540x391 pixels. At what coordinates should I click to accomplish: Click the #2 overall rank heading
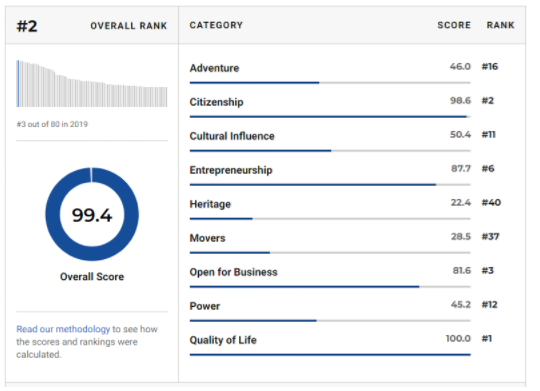coord(27,26)
